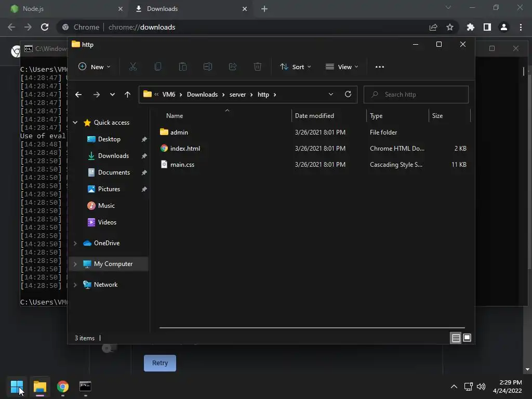Open Chrome three-dot menu
The image size is (532, 399).
521,27
